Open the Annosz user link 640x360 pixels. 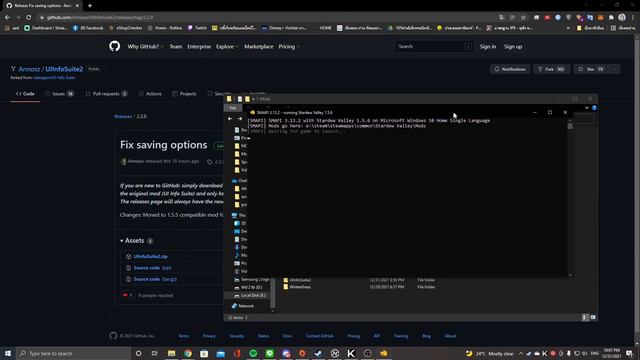(29, 69)
